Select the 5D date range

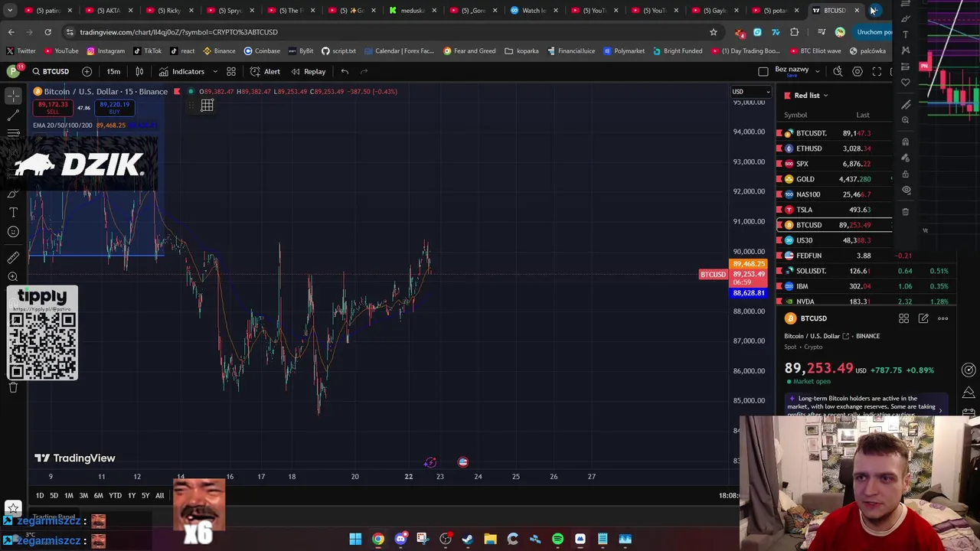click(54, 496)
